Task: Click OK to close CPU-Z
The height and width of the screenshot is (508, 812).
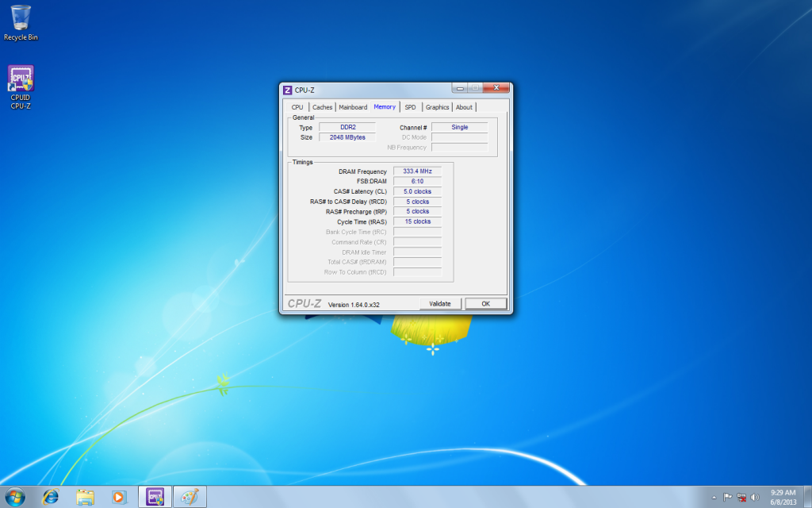Action: click(x=485, y=303)
